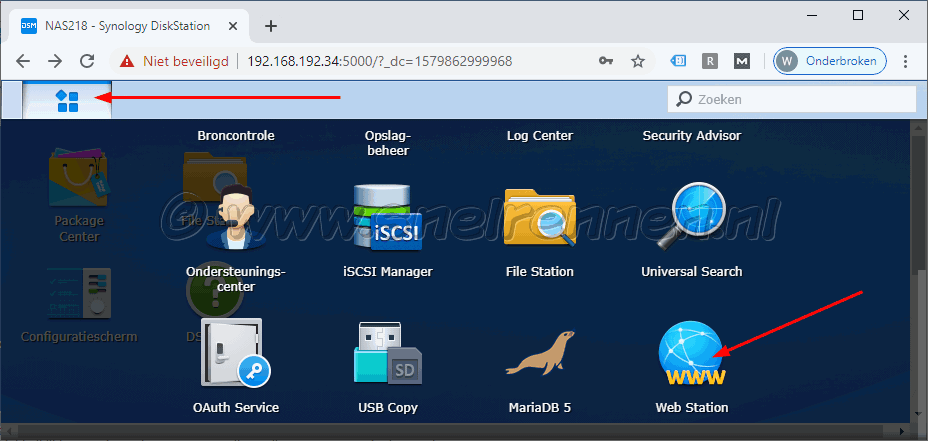
Task: Click the M browser extension icon
Action: 742,61
